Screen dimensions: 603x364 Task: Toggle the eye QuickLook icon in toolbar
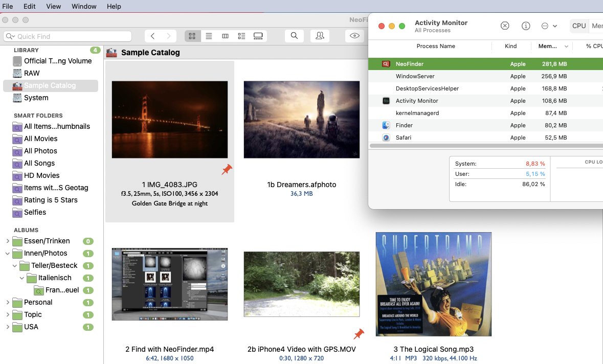(x=354, y=36)
